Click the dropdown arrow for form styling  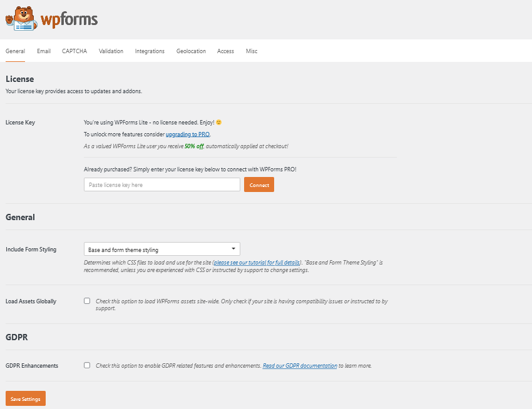pyautogui.click(x=233, y=249)
